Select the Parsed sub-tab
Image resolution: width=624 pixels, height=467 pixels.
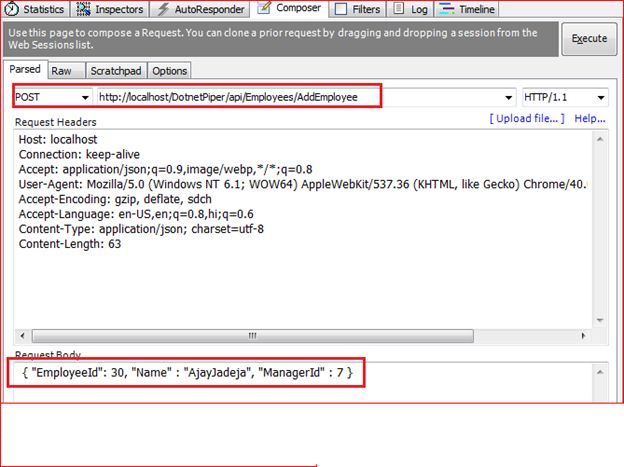click(25, 69)
